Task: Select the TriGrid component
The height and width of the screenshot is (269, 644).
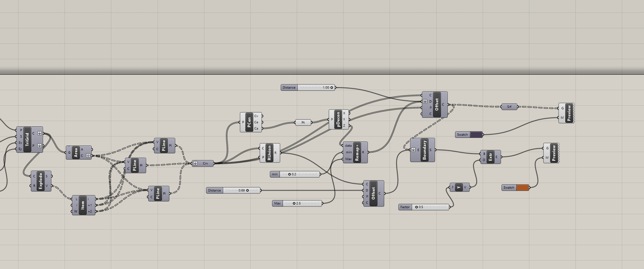Action: pyautogui.click(x=27, y=140)
